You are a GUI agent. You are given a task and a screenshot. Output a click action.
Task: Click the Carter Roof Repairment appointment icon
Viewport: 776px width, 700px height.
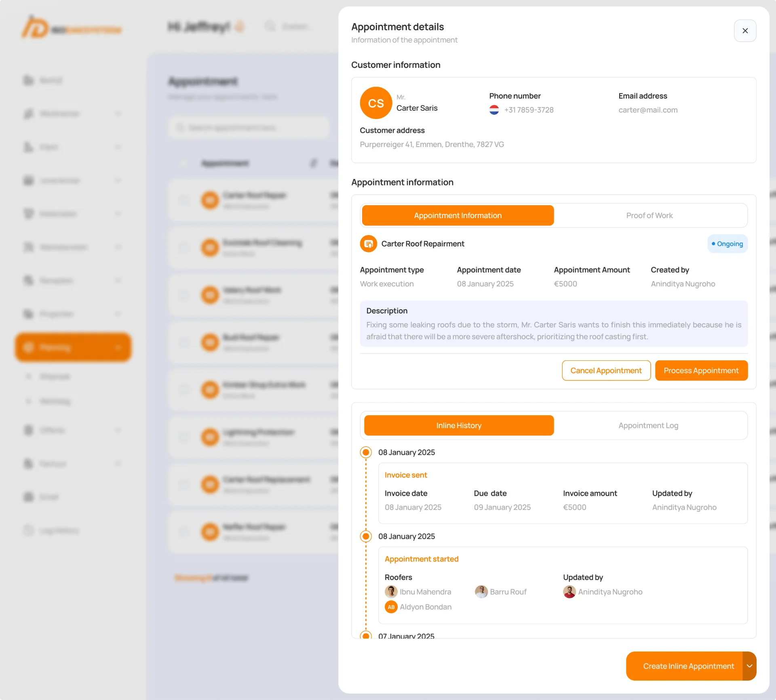point(368,244)
